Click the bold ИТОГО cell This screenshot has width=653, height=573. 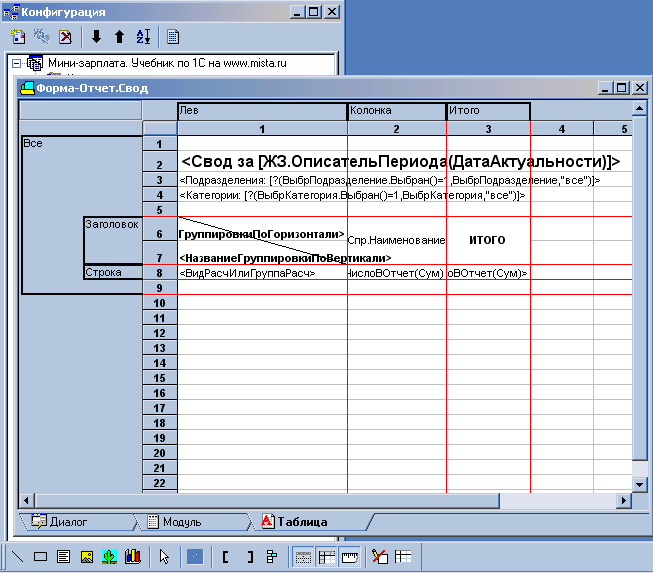(487, 240)
